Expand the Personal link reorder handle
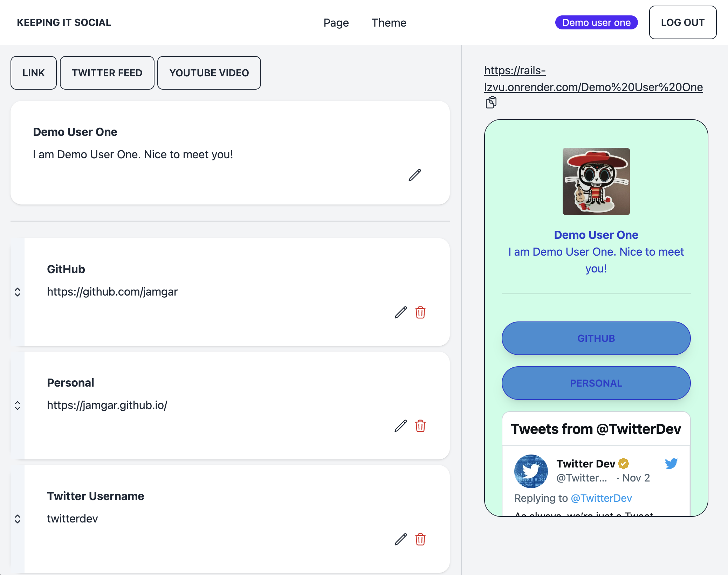The image size is (728, 575). pyautogui.click(x=17, y=406)
